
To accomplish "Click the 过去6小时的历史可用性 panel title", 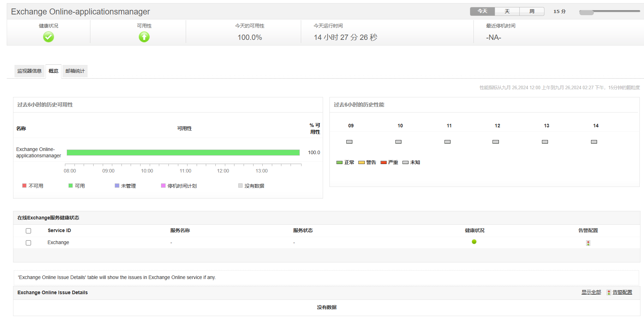I will pyautogui.click(x=45, y=105).
